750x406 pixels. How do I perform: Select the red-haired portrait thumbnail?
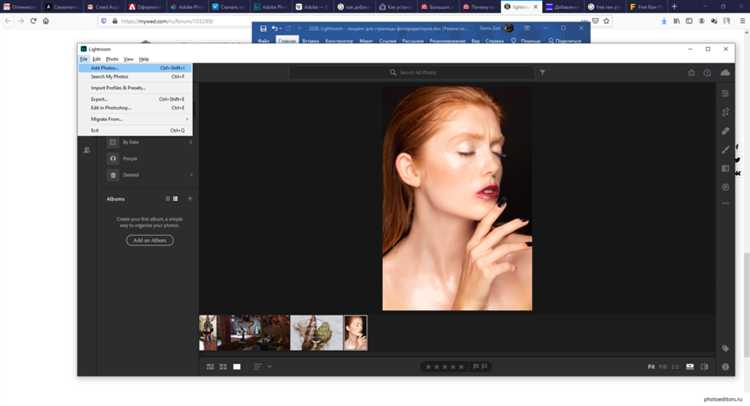(355, 333)
